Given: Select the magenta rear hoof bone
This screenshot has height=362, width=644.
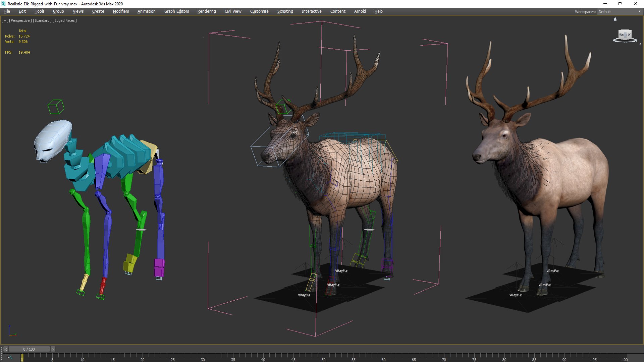Looking at the screenshot, I should click(159, 267).
